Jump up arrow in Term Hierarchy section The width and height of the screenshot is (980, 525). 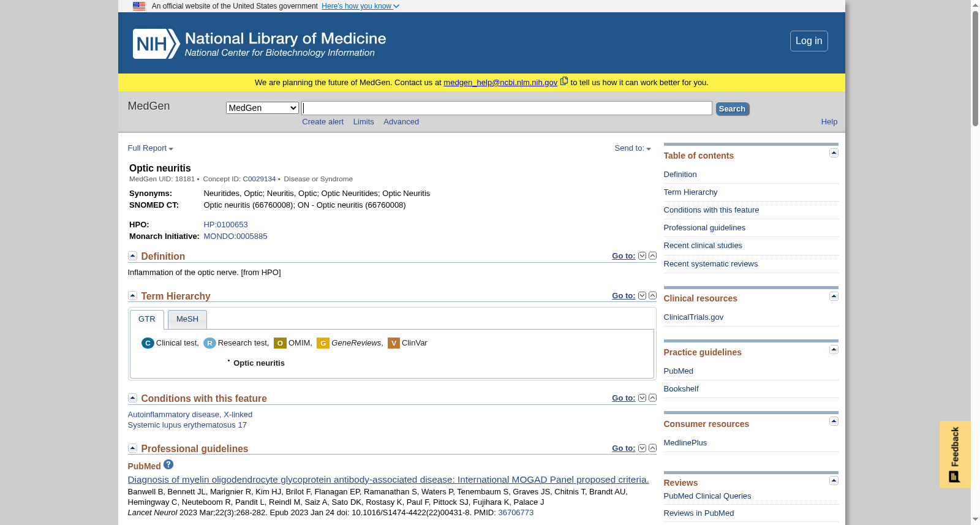click(652, 296)
